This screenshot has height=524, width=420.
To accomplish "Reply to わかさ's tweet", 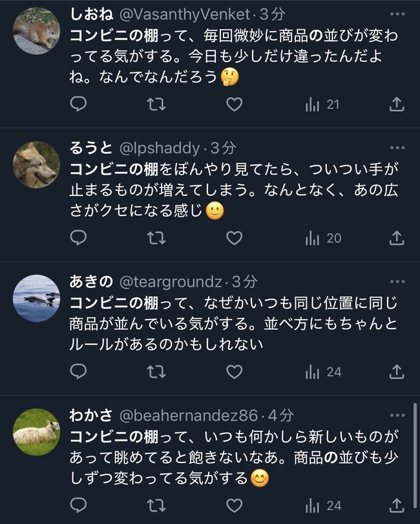I will (78, 505).
